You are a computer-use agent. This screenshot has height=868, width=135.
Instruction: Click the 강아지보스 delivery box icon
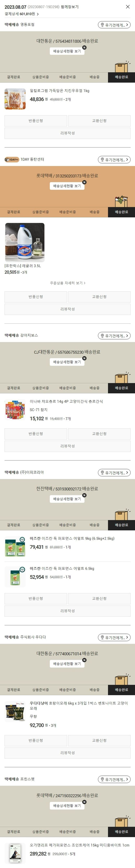121,378
